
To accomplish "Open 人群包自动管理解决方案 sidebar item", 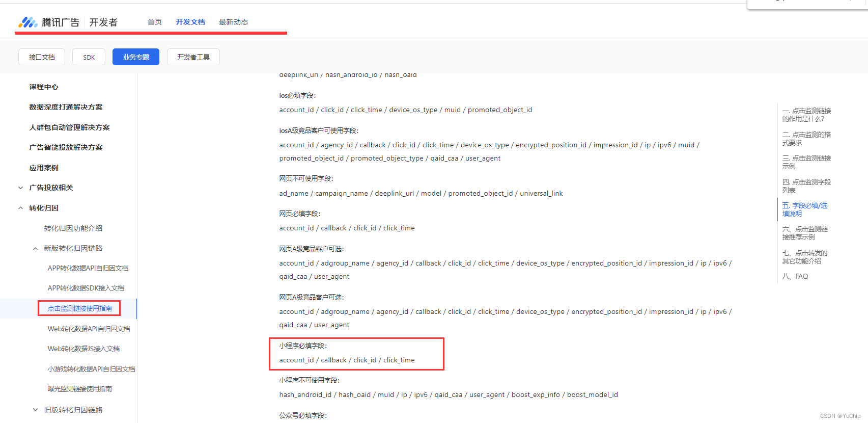I will (69, 127).
